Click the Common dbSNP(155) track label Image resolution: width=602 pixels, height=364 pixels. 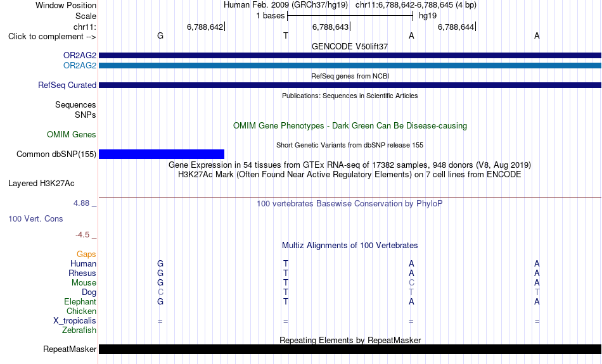56,154
